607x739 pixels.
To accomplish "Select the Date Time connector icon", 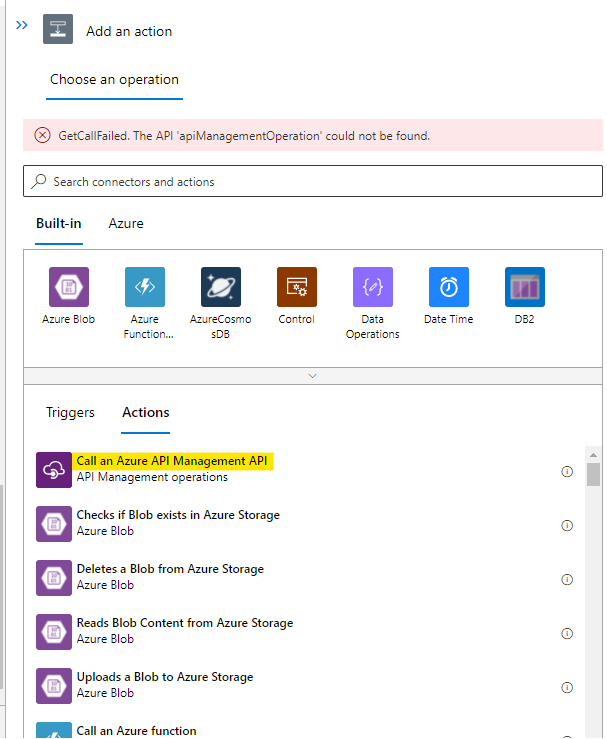I will pos(449,287).
